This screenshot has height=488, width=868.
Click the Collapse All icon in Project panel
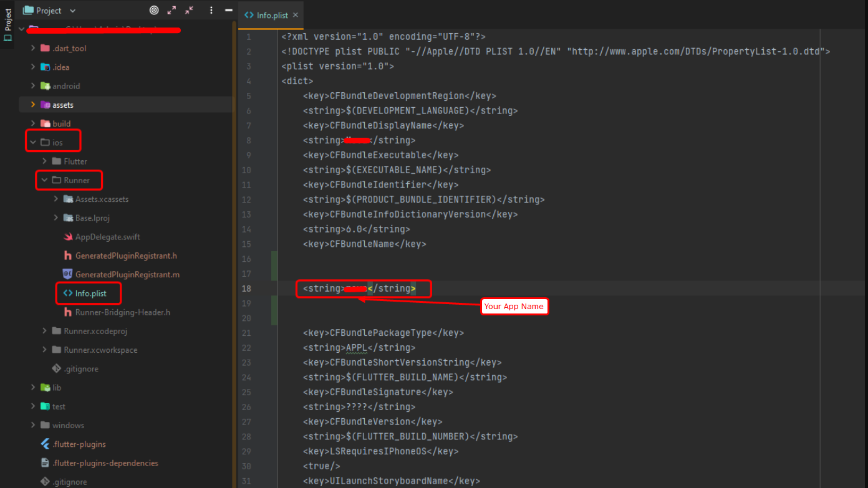coord(189,10)
